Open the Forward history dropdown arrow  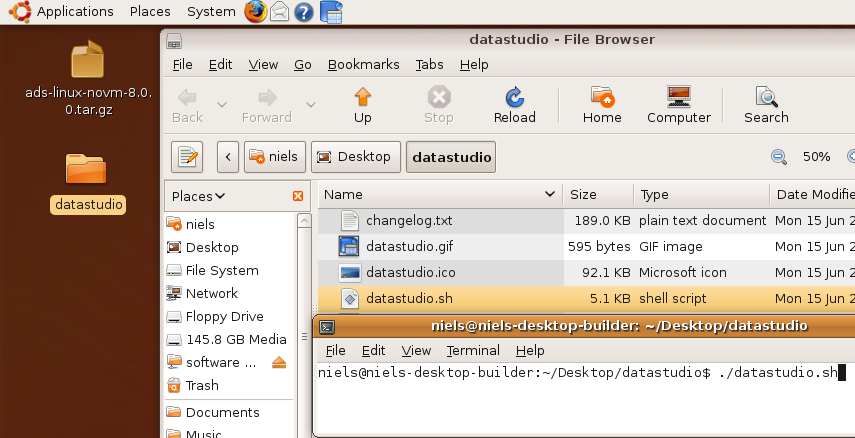click(x=311, y=104)
